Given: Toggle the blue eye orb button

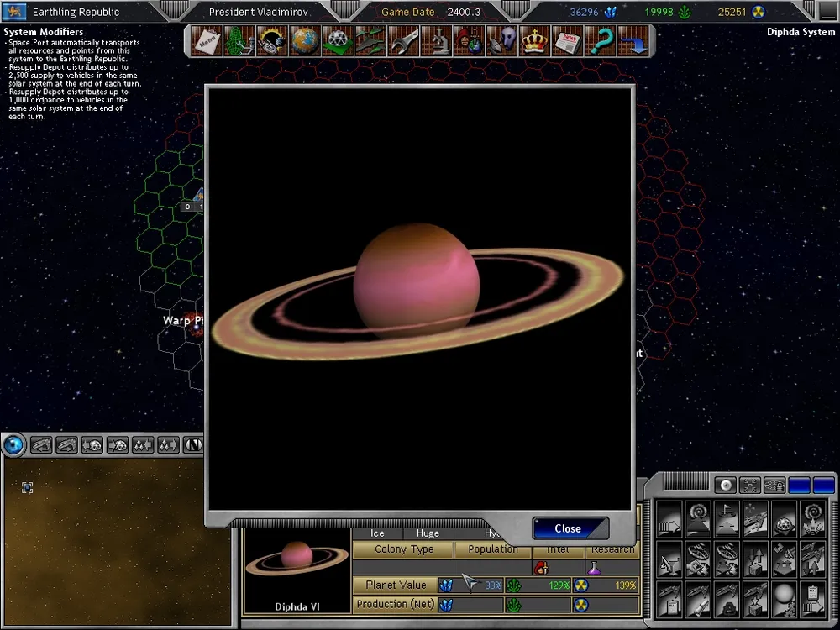Looking at the screenshot, I should tap(13, 444).
